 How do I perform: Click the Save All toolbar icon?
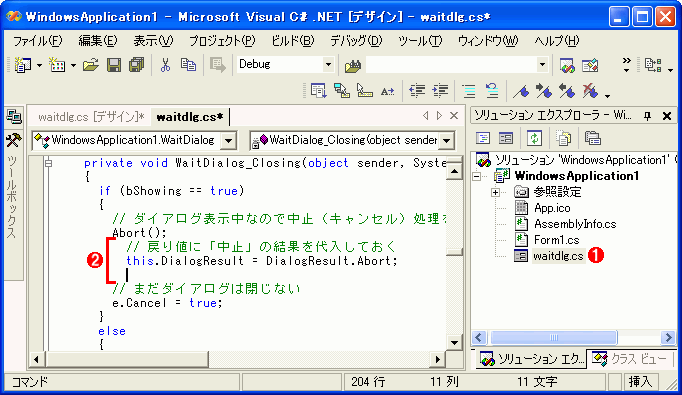[x=137, y=65]
